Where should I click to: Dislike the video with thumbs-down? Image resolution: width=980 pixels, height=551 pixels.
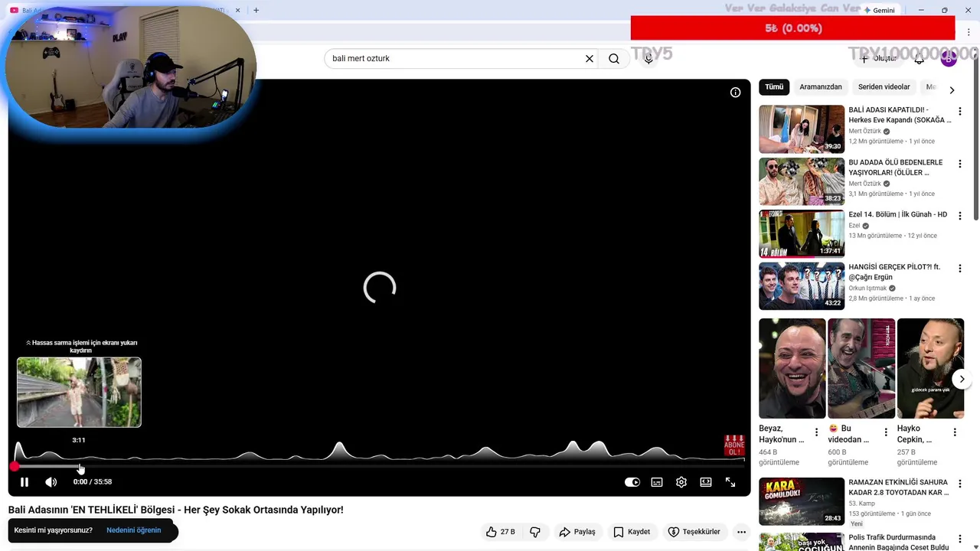pos(535,532)
